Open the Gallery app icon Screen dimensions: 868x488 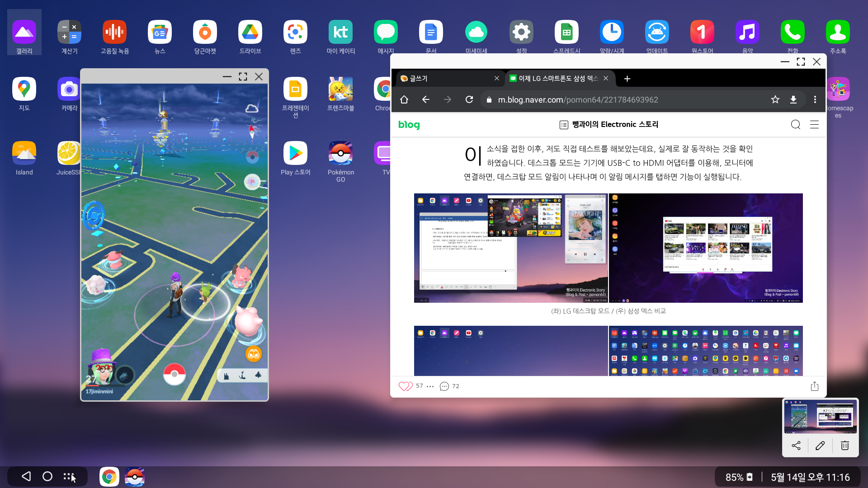(x=24, y=33)
